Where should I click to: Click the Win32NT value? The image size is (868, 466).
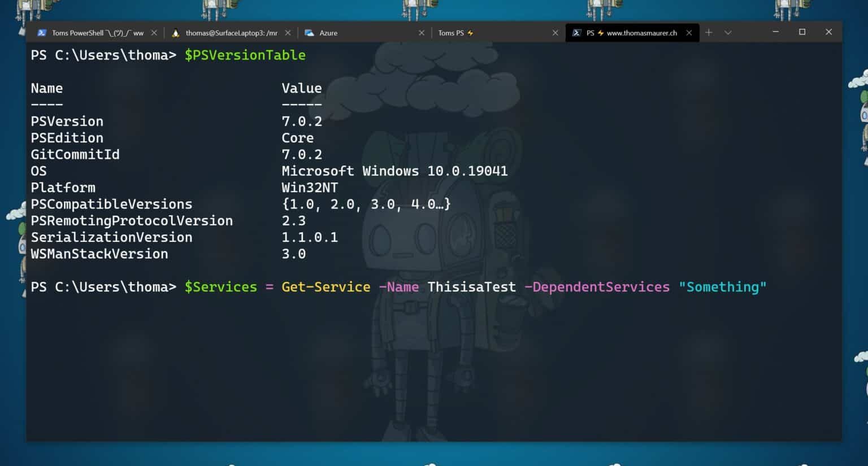click(310, 188)
